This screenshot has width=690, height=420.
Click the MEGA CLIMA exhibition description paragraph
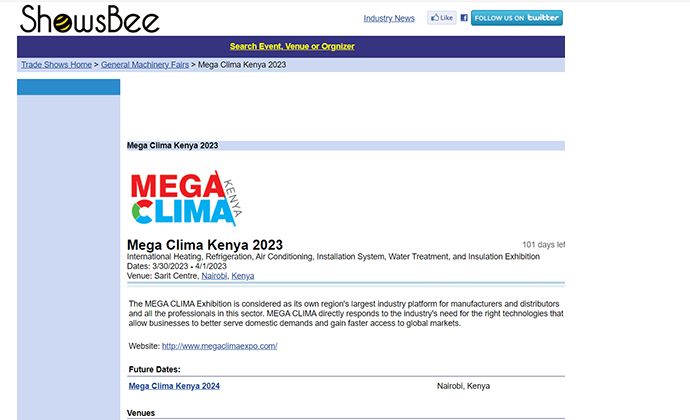click(x=345, y=313)
